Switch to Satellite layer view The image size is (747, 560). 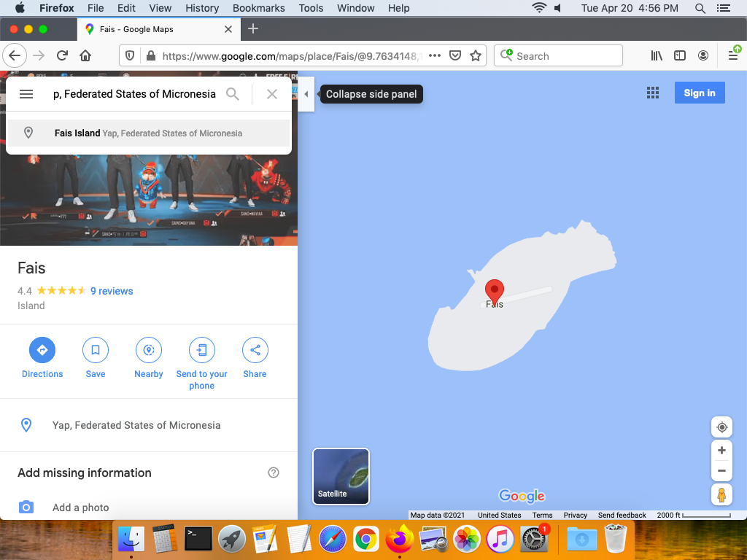(x=341, y=476)
